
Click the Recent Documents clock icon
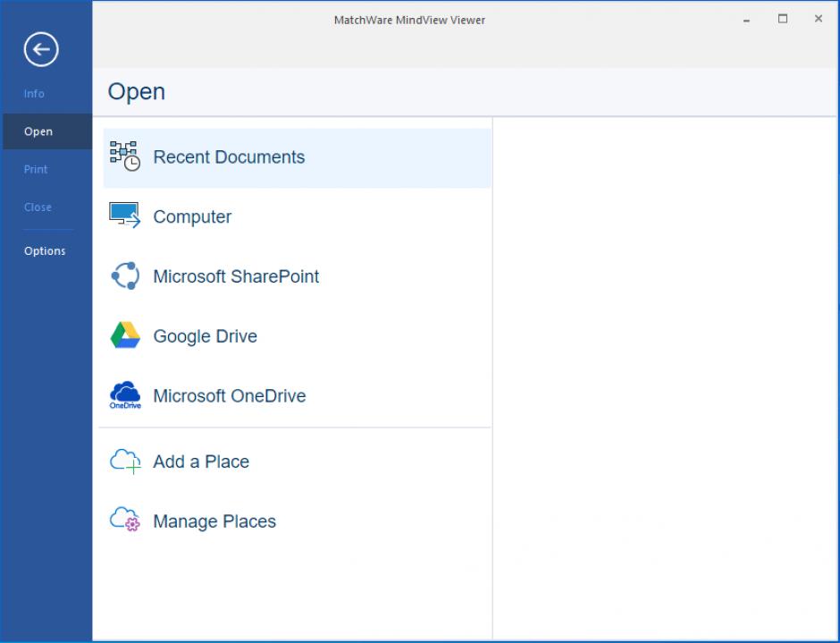[125, 157]
